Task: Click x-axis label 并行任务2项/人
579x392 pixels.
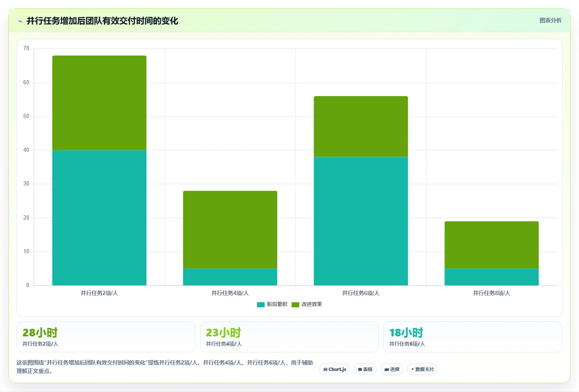Action: pyautogui.click(x=99, y=293)
